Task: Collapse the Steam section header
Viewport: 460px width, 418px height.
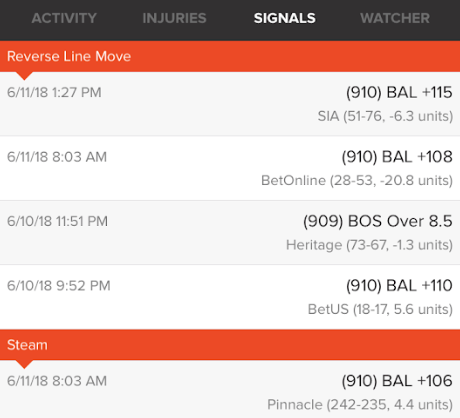Action: pyautogui.click(x=230, y=345)
